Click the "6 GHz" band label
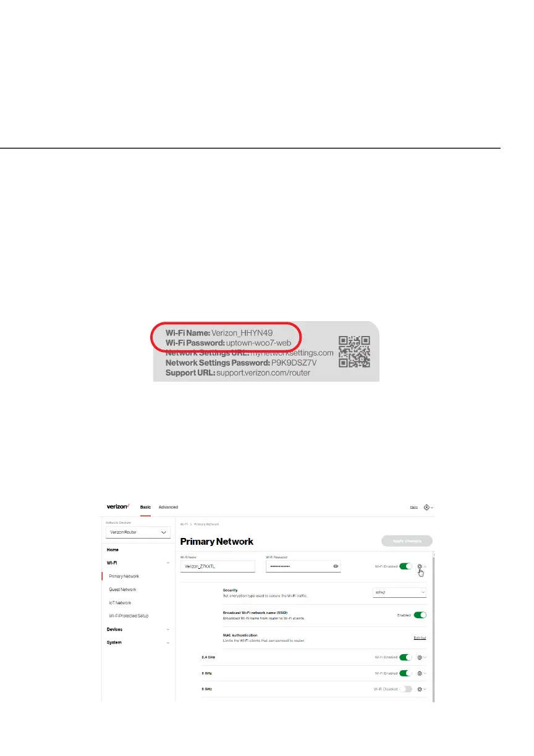 coord(206,689)
